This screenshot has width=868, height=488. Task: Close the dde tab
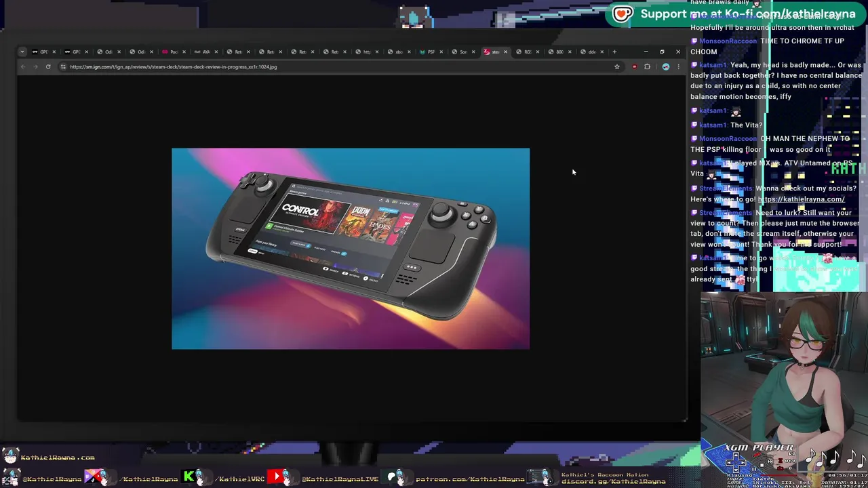601,52
